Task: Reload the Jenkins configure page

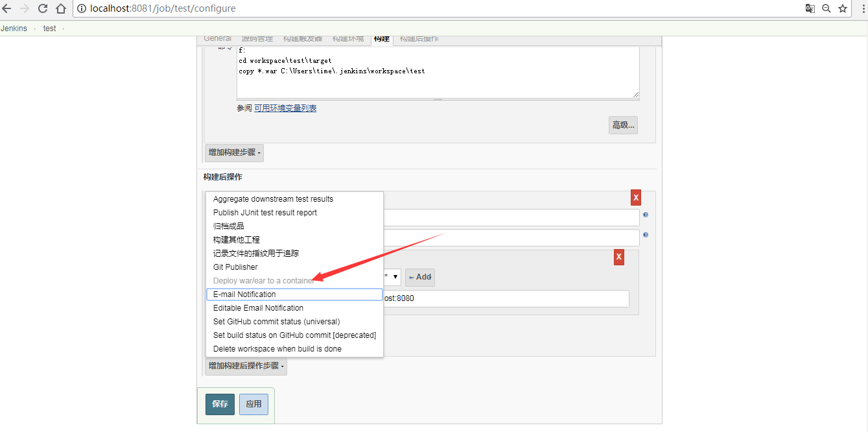Action: (x=41, y=8)
